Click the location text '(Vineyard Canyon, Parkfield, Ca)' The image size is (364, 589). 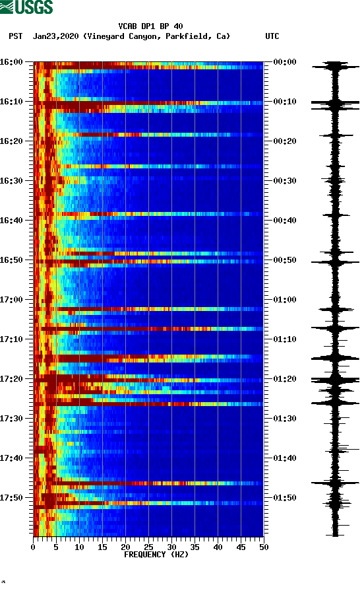click(x=156, y=36)
